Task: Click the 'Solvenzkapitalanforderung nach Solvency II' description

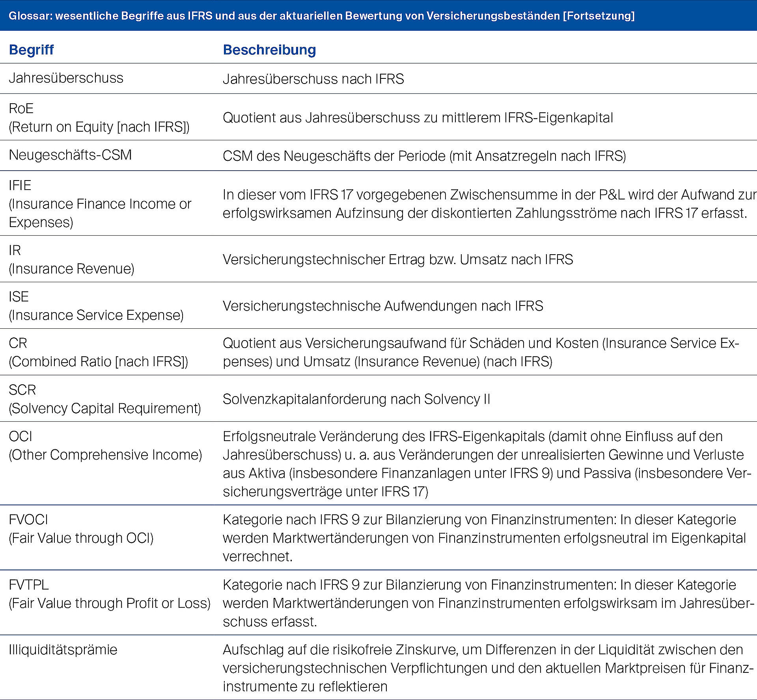Action: (x=356, y=399)
